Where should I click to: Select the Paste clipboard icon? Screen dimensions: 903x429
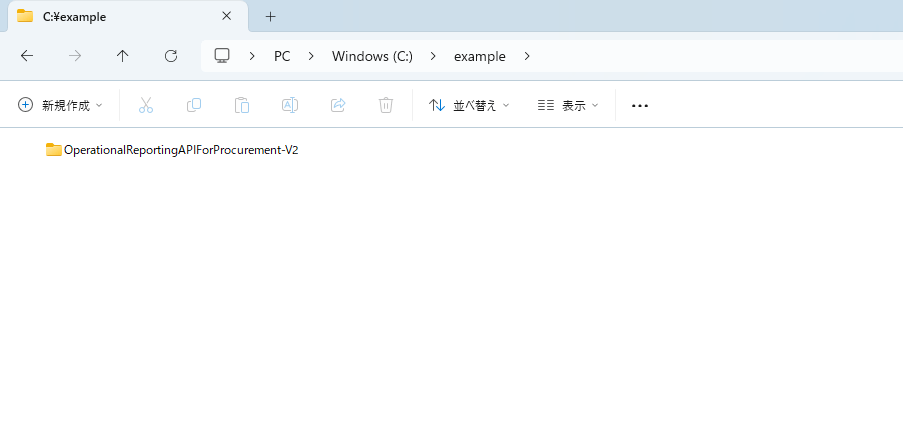(242, 105)
